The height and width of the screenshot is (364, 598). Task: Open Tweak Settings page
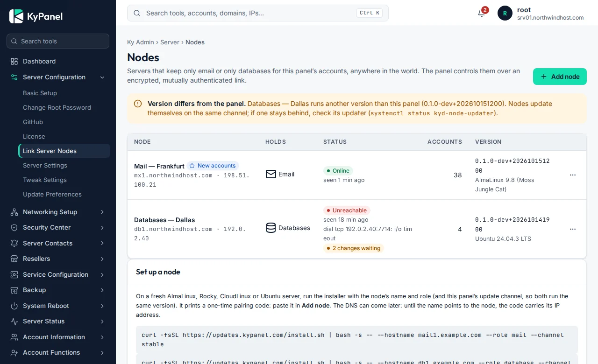[64, 180]
